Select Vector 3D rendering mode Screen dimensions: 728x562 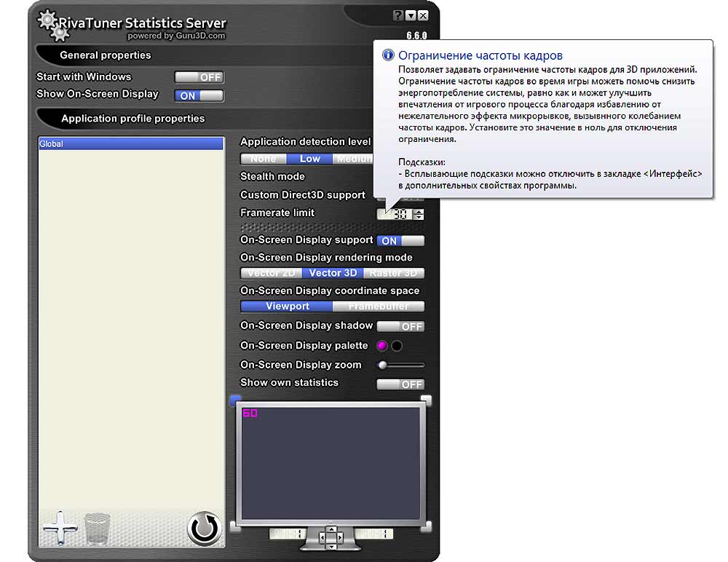point(333,273)
